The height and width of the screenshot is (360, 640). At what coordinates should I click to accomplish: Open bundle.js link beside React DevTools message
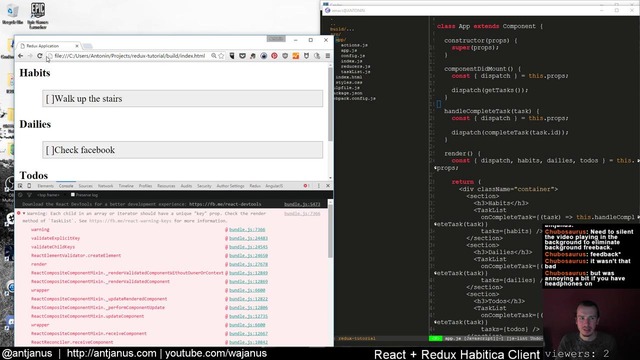[x=302, y=204]
